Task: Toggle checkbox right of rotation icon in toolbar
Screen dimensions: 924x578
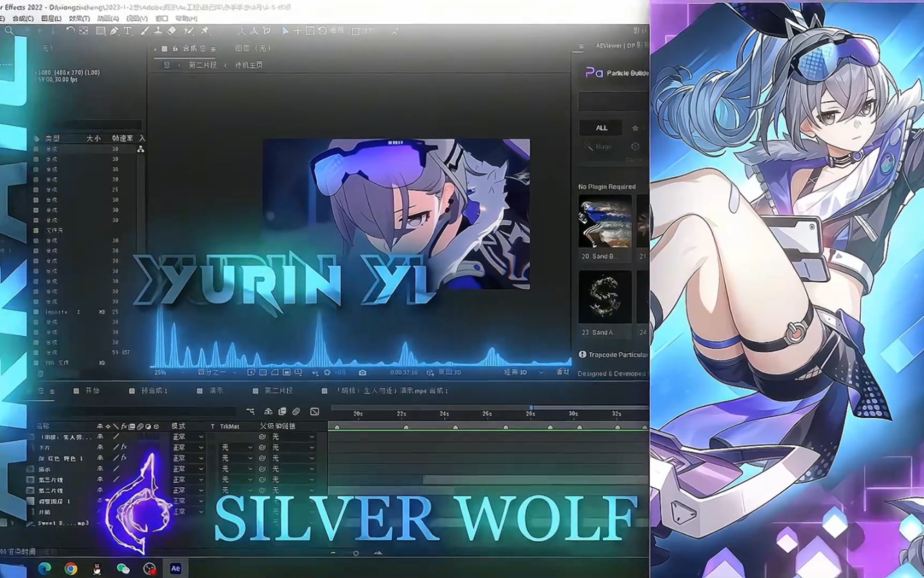Action: [x=355, y=31]
